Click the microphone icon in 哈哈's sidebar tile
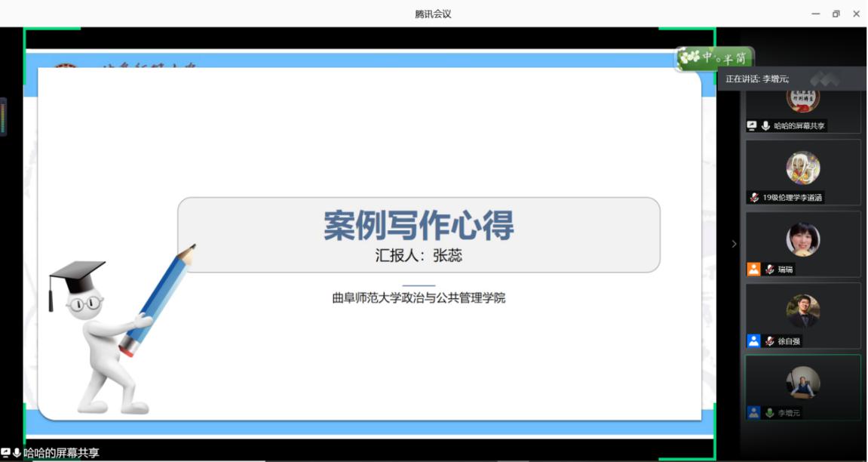Image resolution: width=868 pixels, height=462 pixels. (765, 126)
